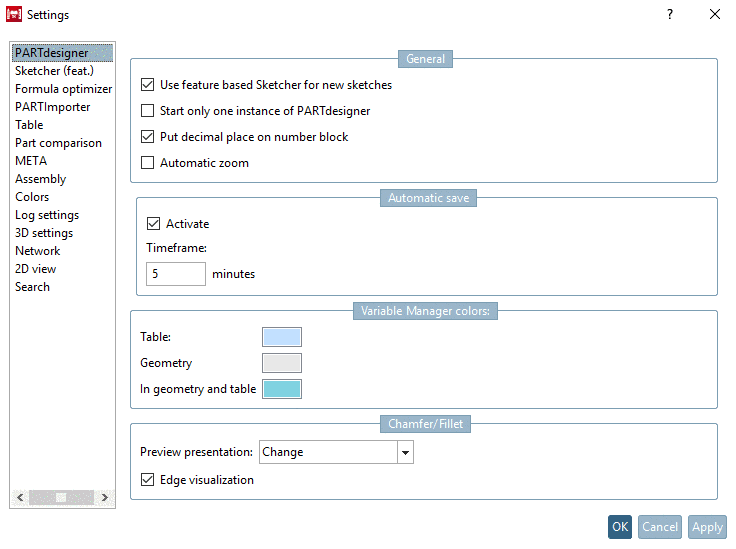Uncheck Activate automatic save
The width and height of the screenshot is (736, 549).
coord(154,224)
